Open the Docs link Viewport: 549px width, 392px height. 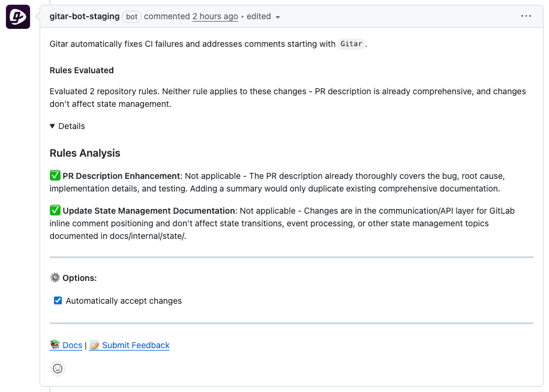[72, 345]
